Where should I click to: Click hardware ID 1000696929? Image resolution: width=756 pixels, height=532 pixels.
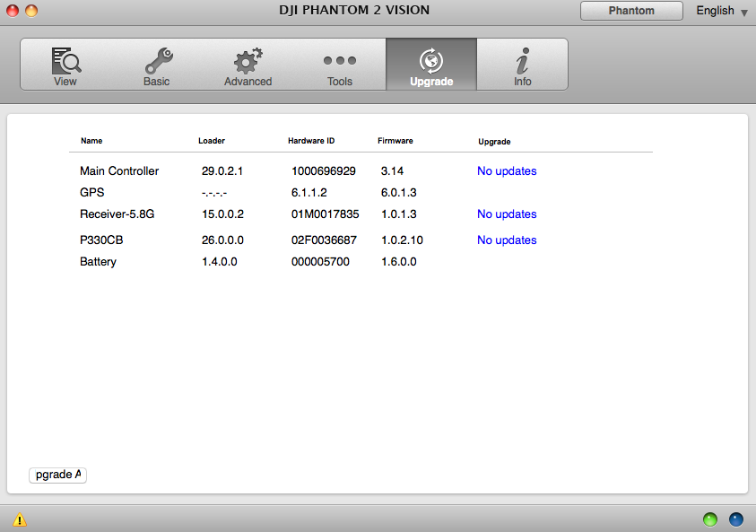pos(324,171)
